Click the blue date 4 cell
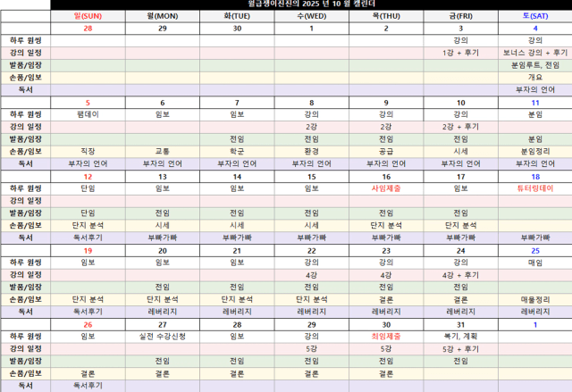 [535, 29]
